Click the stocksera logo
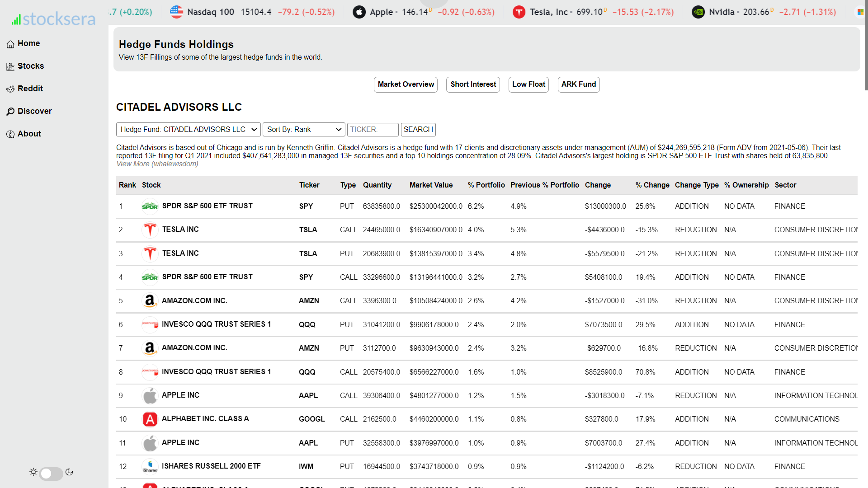Screen dimensions: 868x488 (x=54, y=19)
